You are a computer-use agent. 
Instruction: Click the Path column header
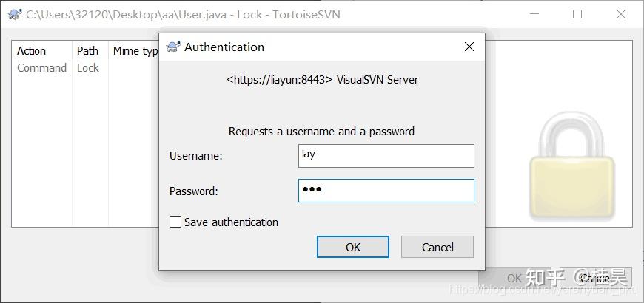(87, 51)
